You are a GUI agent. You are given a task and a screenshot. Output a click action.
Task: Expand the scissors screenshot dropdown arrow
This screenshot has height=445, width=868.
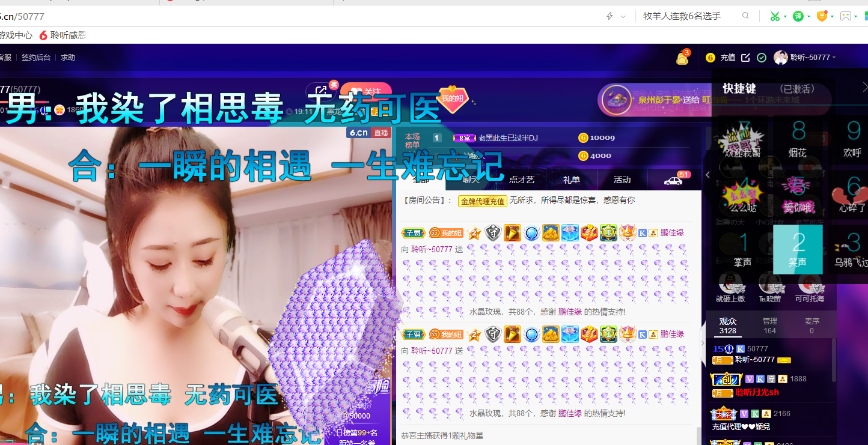tap(785, 17)
